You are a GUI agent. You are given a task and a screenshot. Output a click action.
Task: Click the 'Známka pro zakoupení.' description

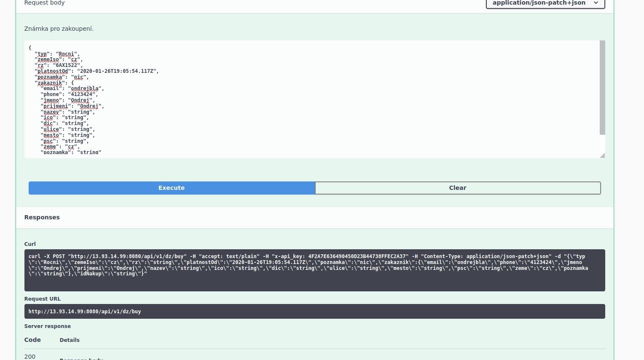(59, 29)
